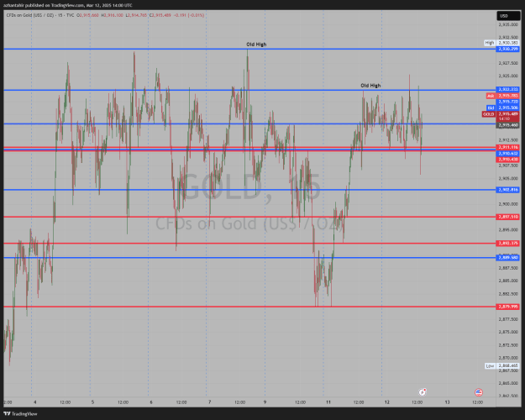Click the current price 2,915.489 tag
This screenshot has height=420, width=525.
[508, 114]
